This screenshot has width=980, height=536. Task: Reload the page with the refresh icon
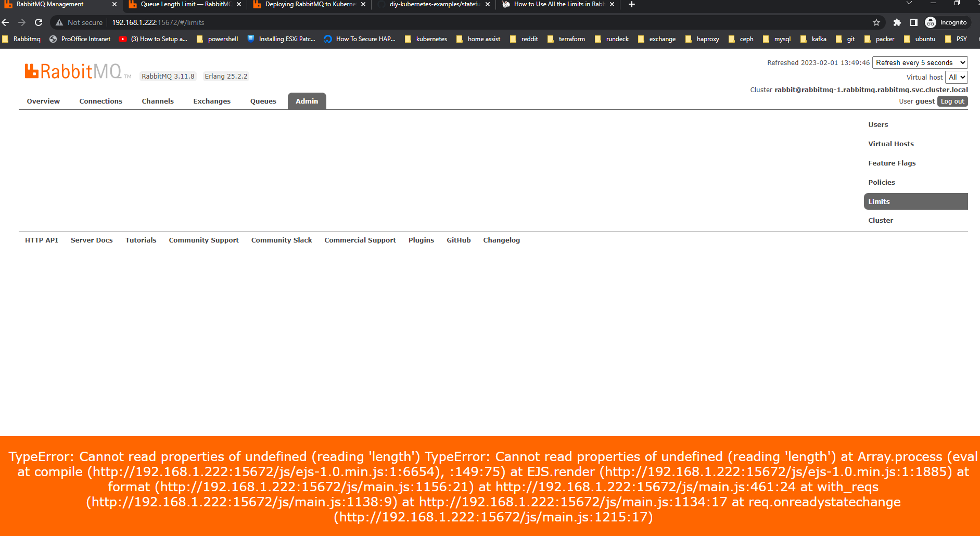pyautogui.click(x=39, y=22)
